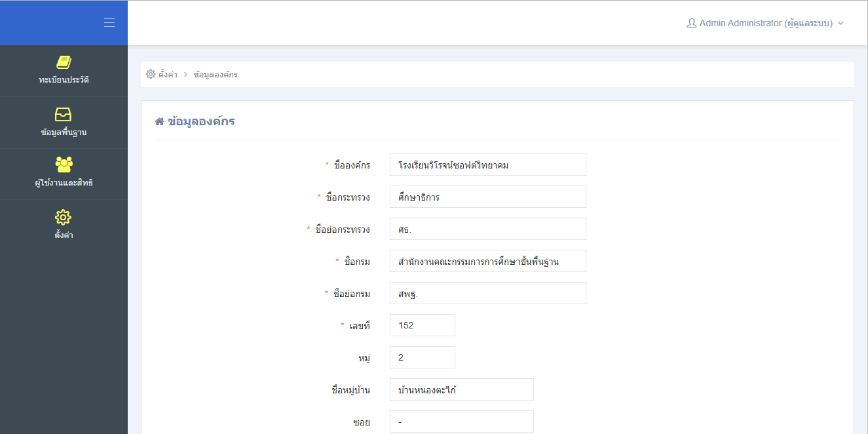This screenshot has height=434, width=868.
Task: Open ผู้ใช้งานและสิทธิ users group icon
Action: point(64,165)
